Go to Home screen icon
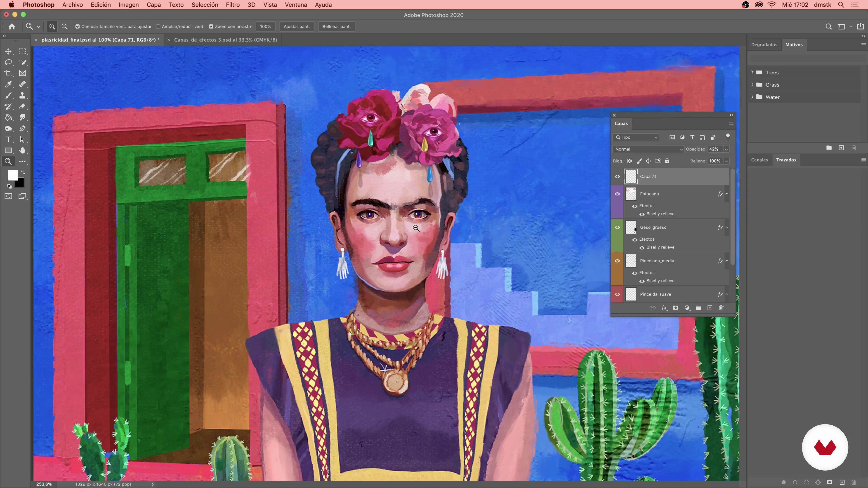Screen dimensions: 868x488 [x=12, y=27]
